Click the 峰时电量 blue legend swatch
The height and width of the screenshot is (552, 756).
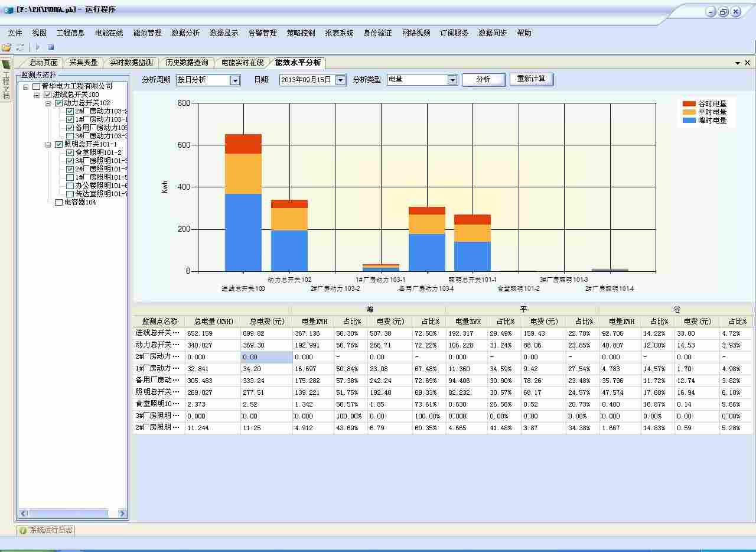point(689,121)
